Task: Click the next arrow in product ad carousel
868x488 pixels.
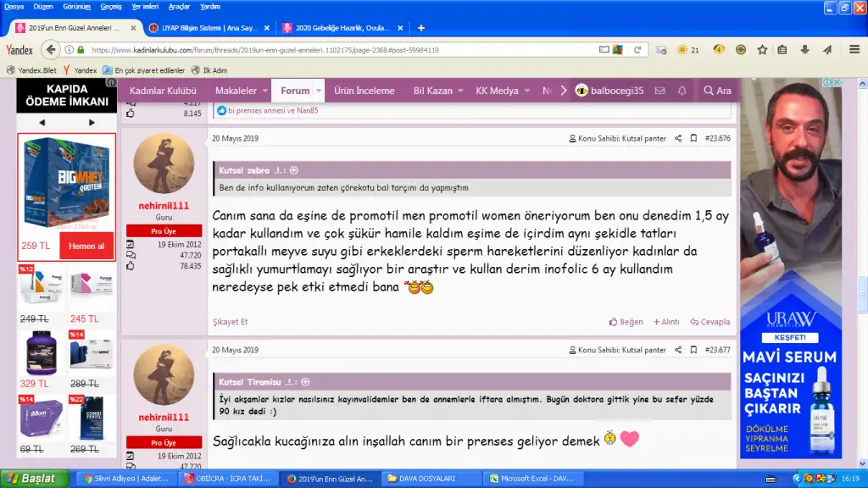Action: [x=92, y=122]
